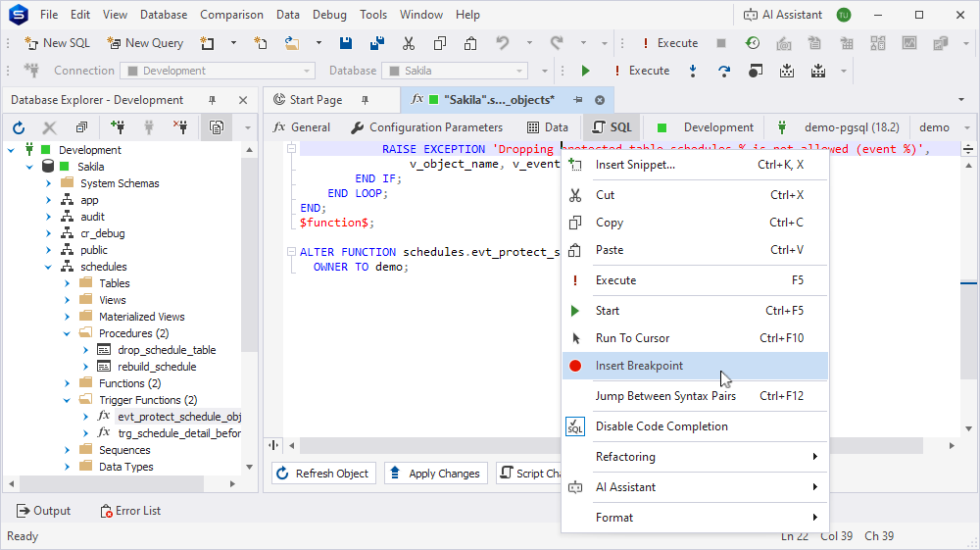This screenshot has width=980, height=550.
Task: Click the Save icon in toolbar
Action: [346, 43]
